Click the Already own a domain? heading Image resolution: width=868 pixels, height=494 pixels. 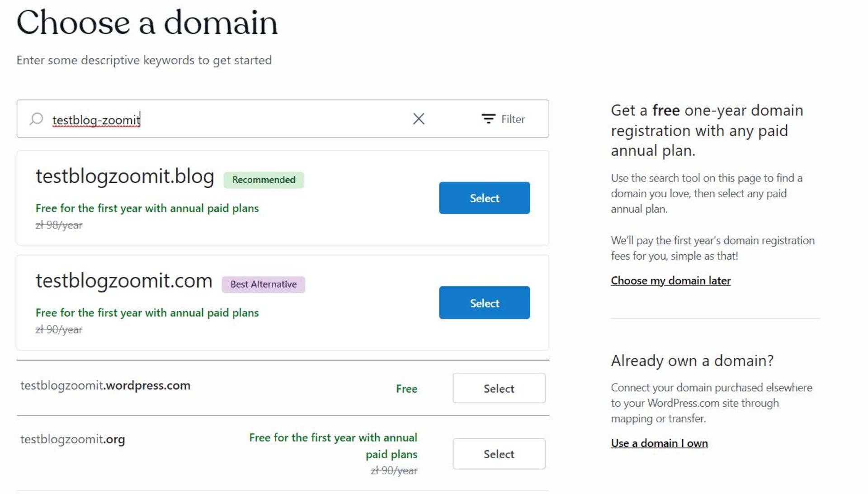pos(692,361)
